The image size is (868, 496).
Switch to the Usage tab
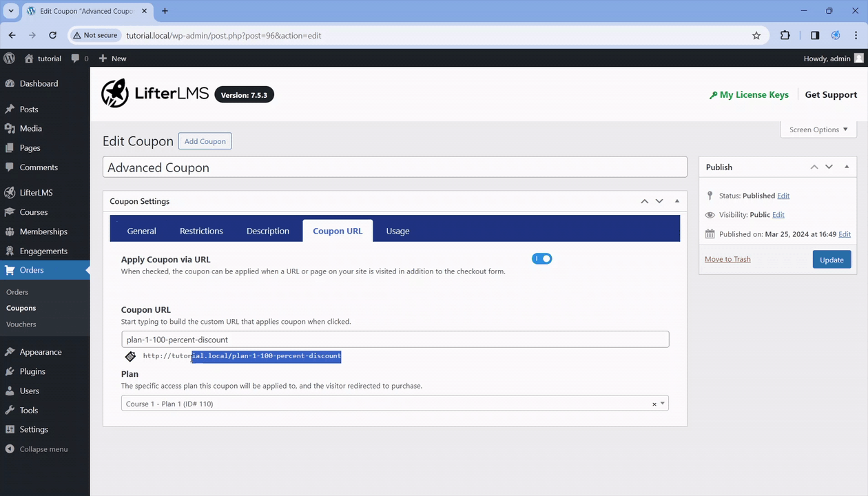[397, 231]
